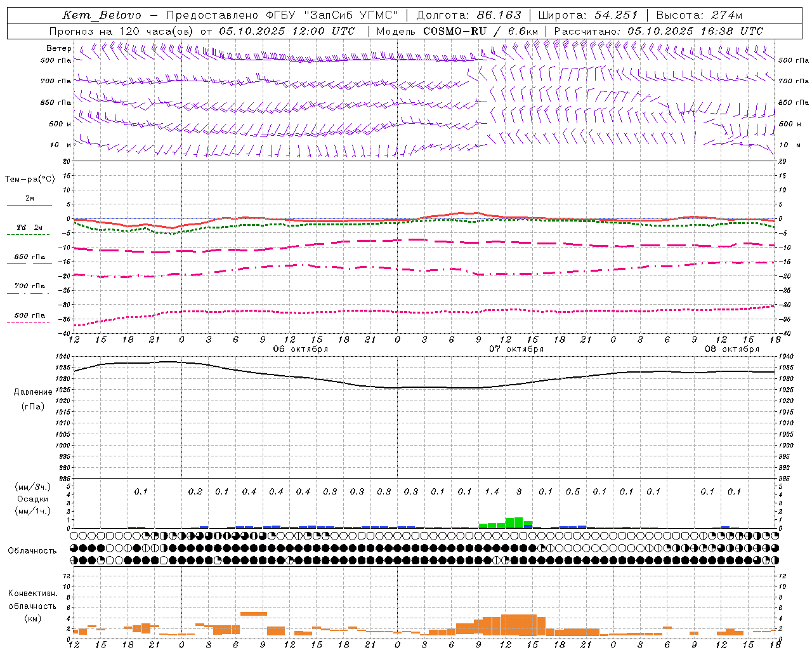Viewport: 812px width, 650px height.
Task: Click the Ветер label of wind panel
Action: click(58, 48)
